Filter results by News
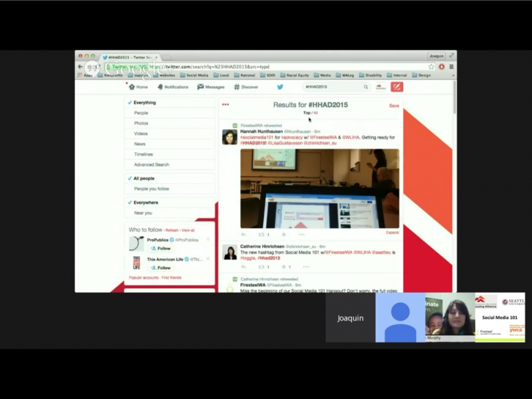 (170, 144)
